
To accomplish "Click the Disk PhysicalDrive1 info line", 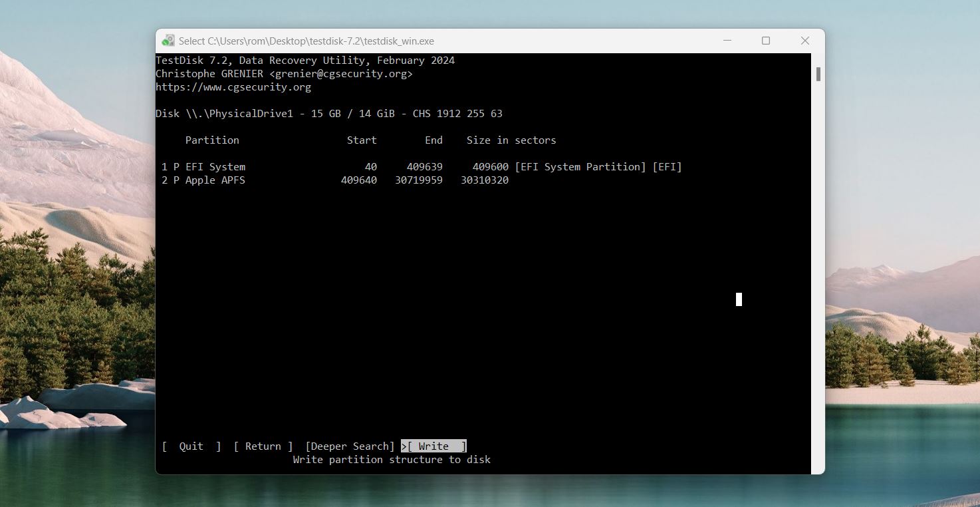I will coord(329,114).
